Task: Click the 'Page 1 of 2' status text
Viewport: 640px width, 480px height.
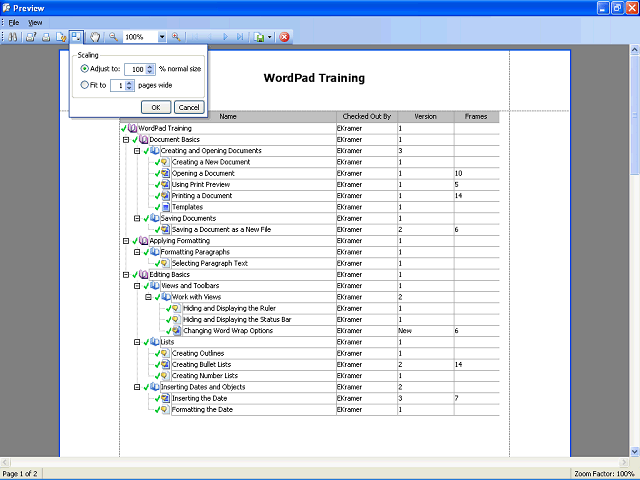Action: click(x=20, y=473)
